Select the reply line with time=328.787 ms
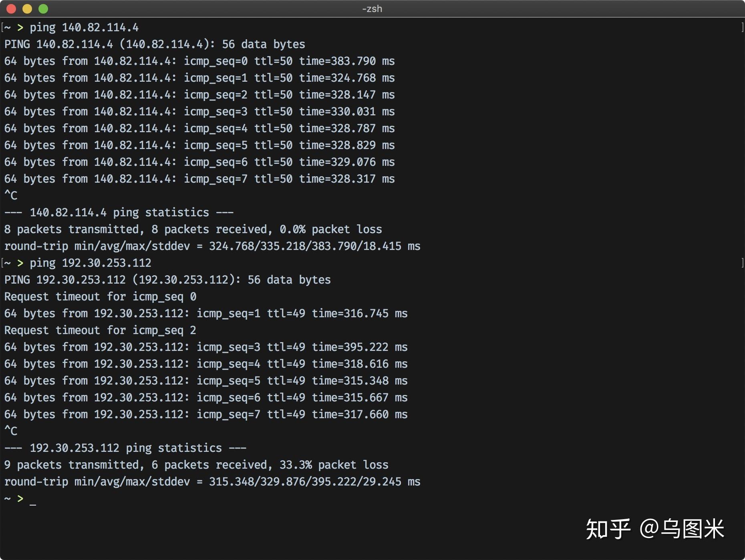Viewport: 745px width, 560px height. pyautogui.click(x=199, y=128)
